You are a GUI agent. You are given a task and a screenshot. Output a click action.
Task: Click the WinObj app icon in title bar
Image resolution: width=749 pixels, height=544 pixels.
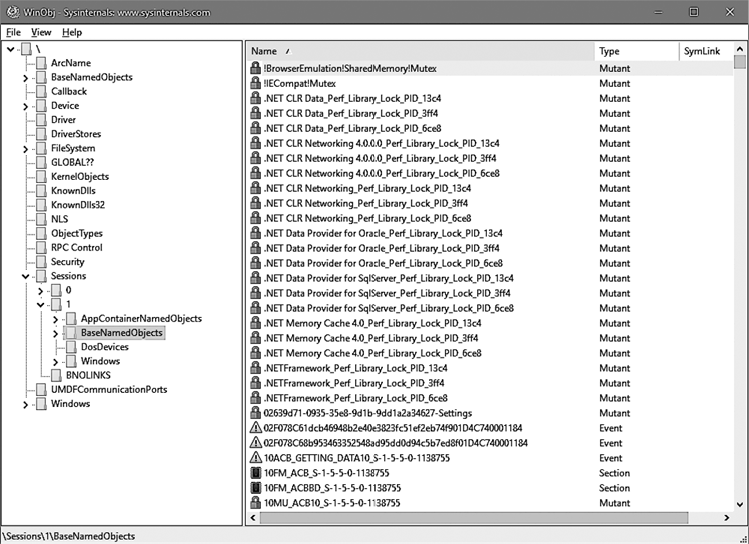pyautogui.click(x=11, y=11)
